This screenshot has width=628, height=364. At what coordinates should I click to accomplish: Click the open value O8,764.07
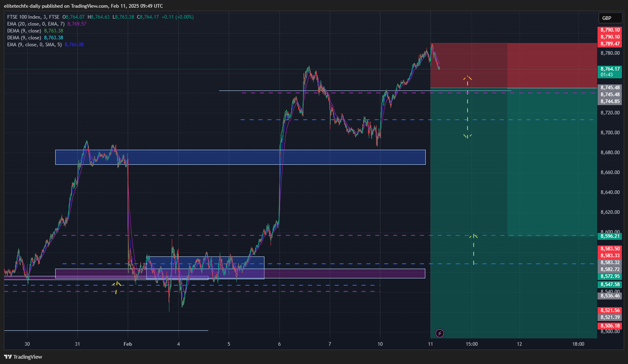point(73,17)
